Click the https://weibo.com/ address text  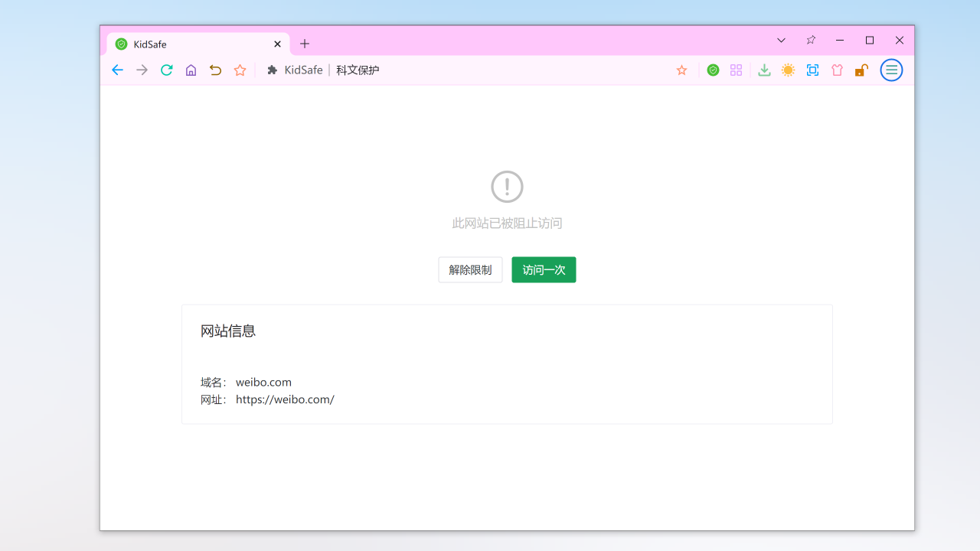pyautogui.click(x=285, y=399)
